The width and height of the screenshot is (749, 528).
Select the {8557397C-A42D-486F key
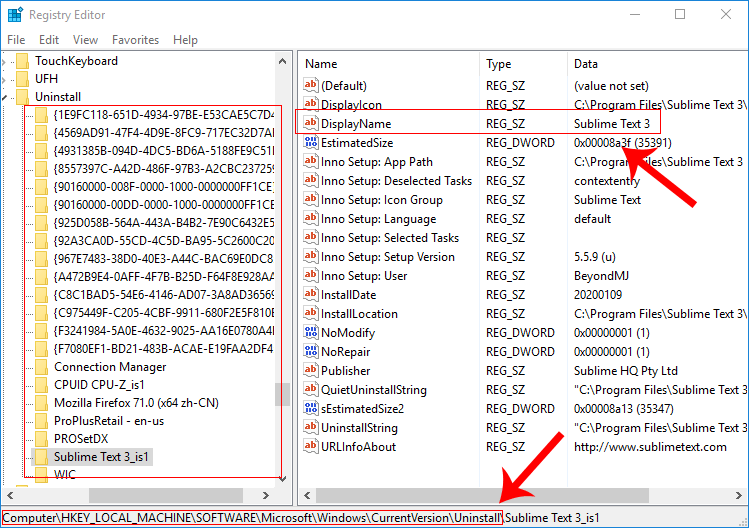(x=163, y=169)
